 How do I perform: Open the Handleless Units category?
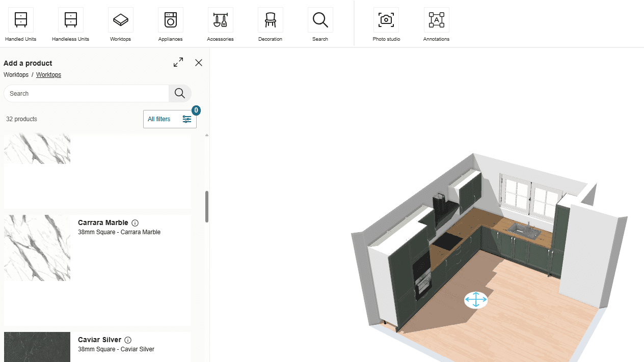(x=70, y=24)
